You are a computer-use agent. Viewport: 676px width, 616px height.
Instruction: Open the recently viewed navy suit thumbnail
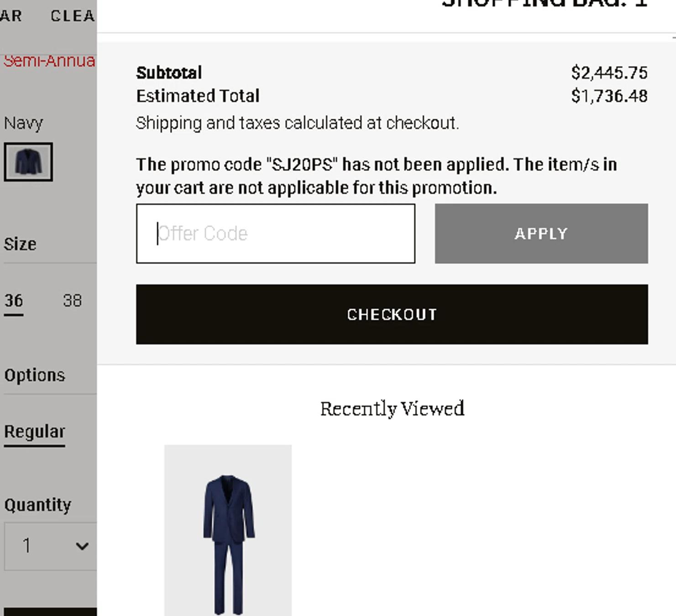tap(228, 530)
